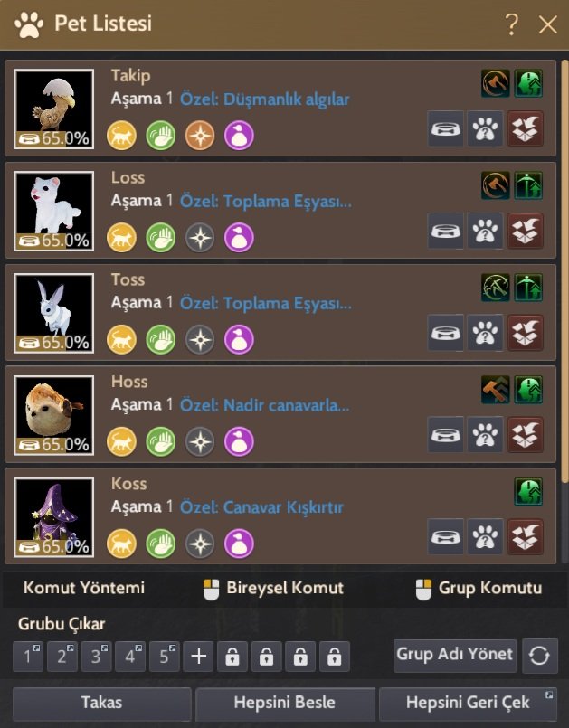Click purple bag icon for Loss pet

(x=239, y=238)
